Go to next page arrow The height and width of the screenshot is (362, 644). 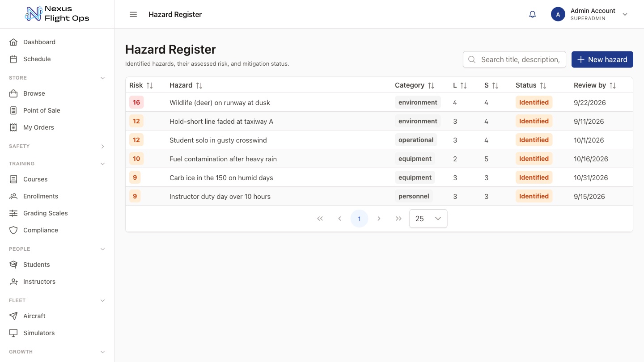[379, 219]
